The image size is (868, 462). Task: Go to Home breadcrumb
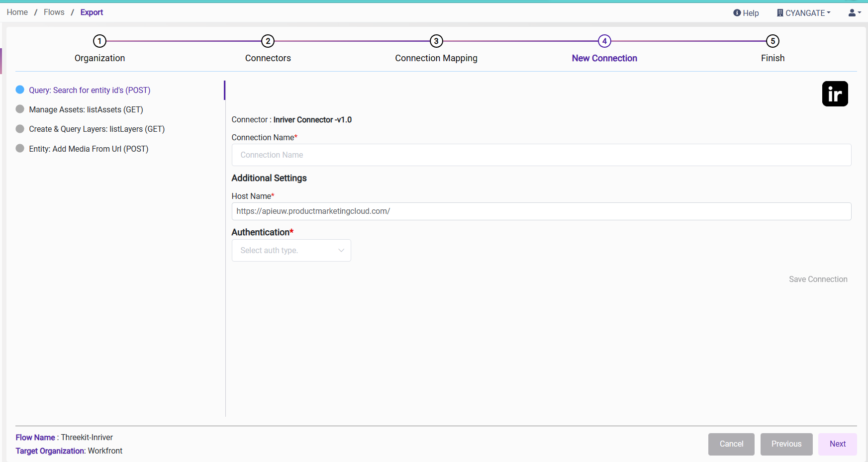(x=17, y=12)
